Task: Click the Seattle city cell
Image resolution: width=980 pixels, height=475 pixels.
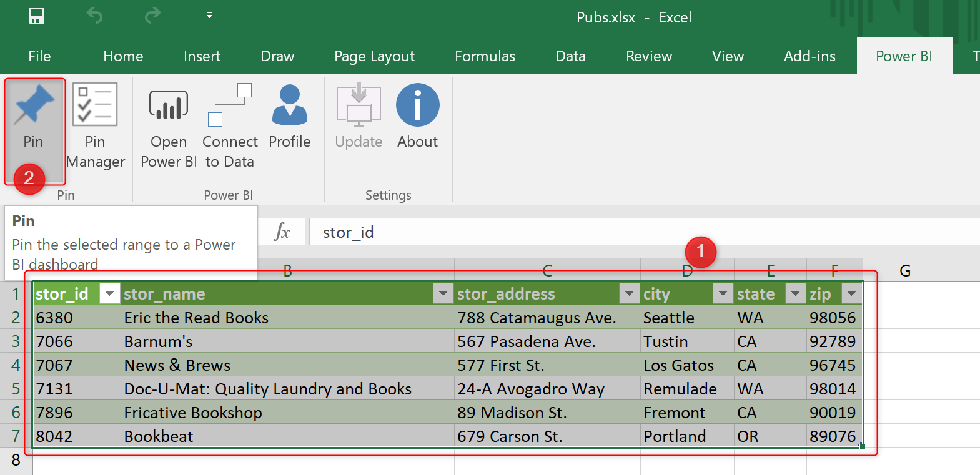Action: [687, 317]
